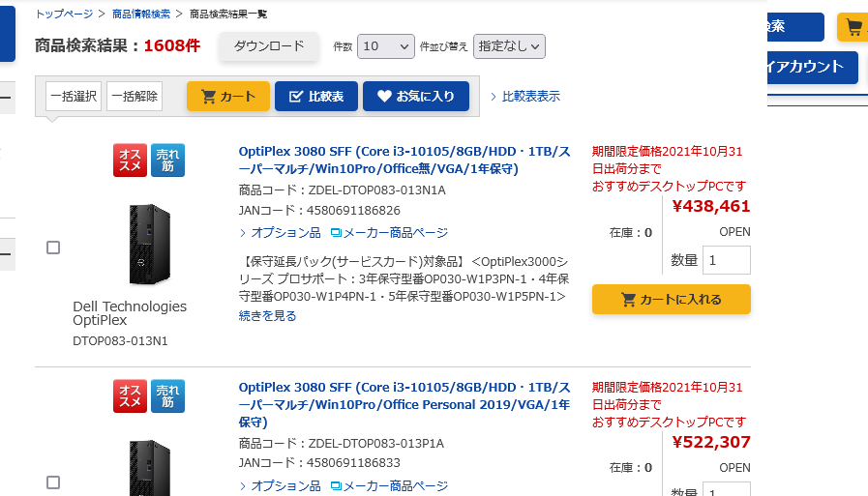Open メーカー商品ページ link for first OptiPlex
The image size is (868, 496).
tap(389, 233)
